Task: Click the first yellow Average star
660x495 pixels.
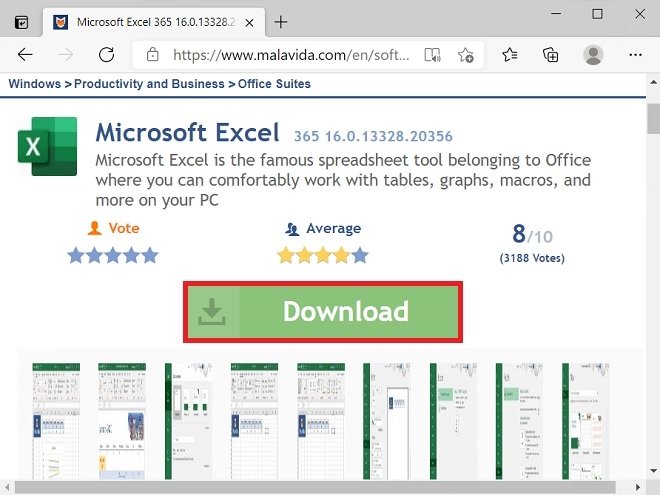Action: (x=286, y=255)
